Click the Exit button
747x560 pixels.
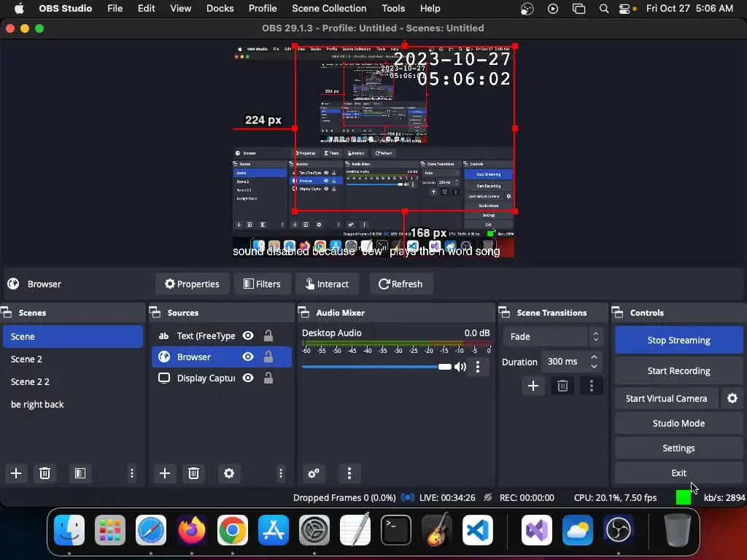(678, 472)
